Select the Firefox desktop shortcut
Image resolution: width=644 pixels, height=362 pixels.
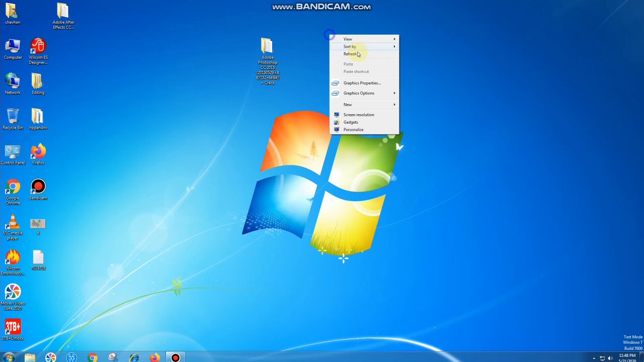(x=38, y=154)
